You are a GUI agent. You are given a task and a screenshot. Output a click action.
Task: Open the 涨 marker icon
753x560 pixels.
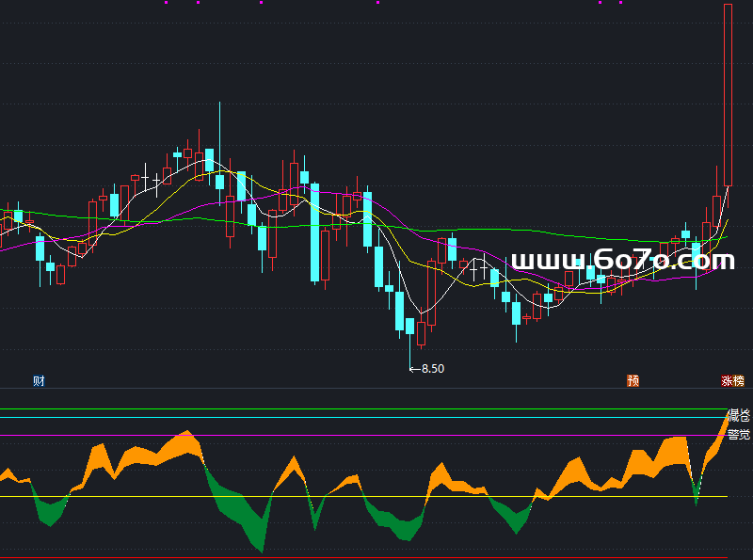pyautogui.click(x=727, y=381)
